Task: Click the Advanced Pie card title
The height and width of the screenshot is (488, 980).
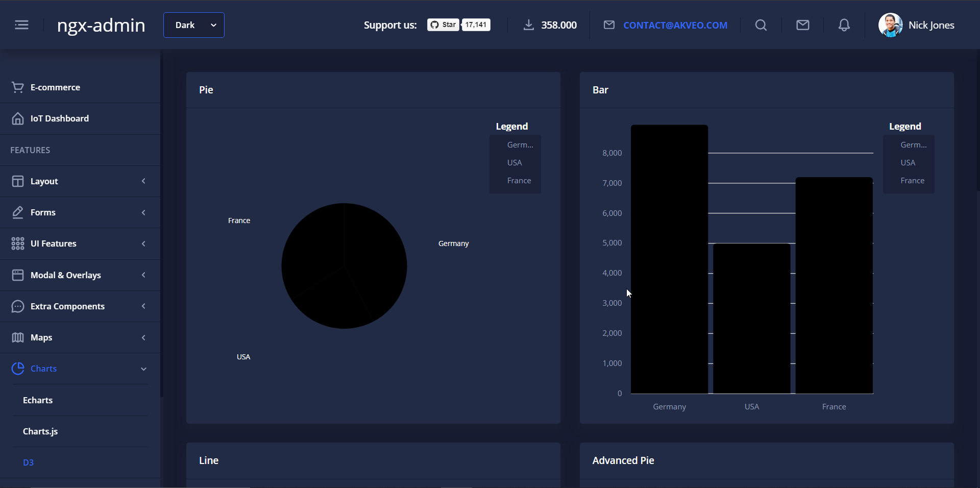Action: pos(623,460)
